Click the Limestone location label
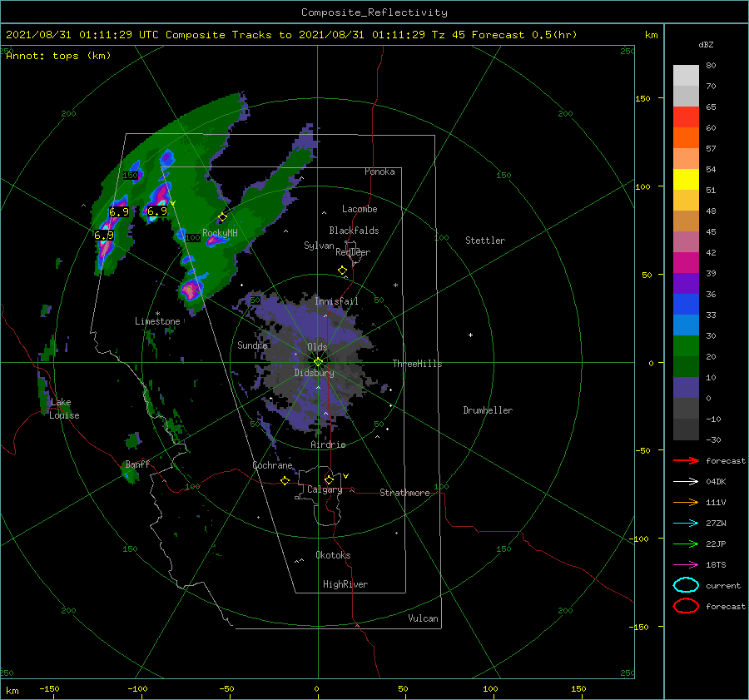 [x=157, y=321]
